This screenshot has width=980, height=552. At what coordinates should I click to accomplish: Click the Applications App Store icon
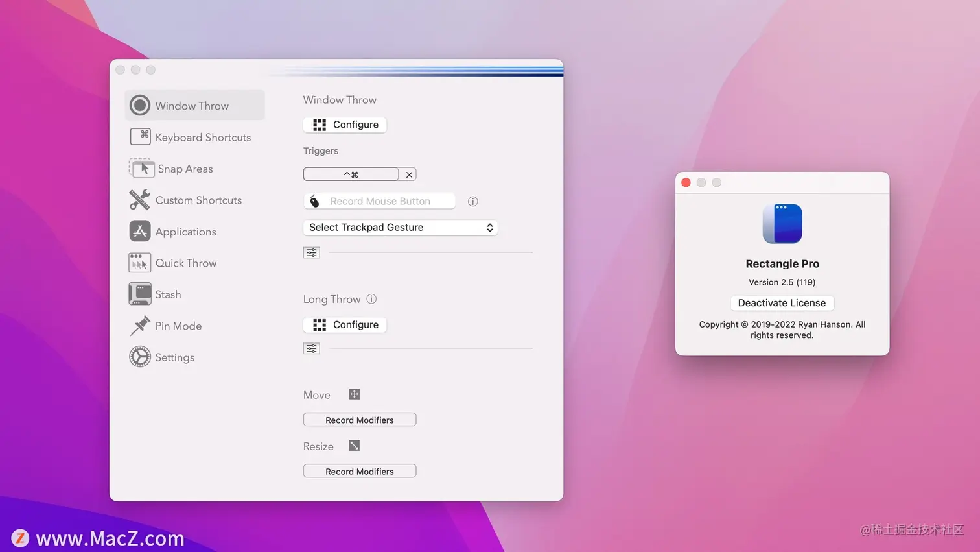pyautogui.click(x=139, y=231)
